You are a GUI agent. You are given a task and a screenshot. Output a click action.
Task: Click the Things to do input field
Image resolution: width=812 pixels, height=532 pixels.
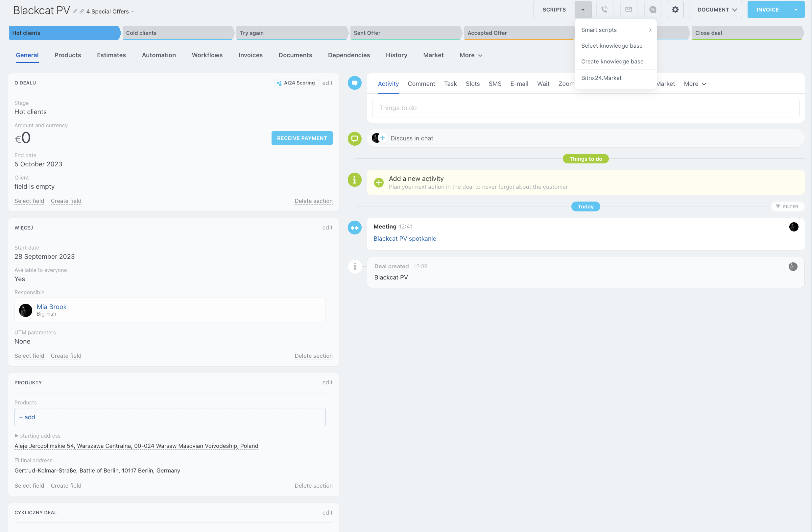coord(585,108)
